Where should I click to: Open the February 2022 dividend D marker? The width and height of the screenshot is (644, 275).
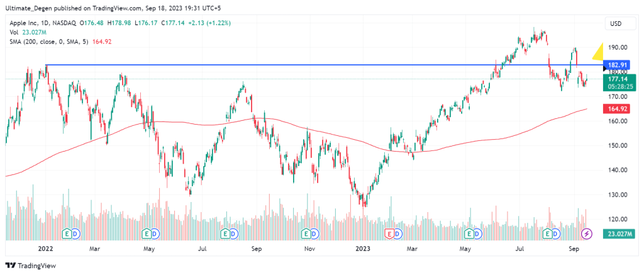[76, 234]
